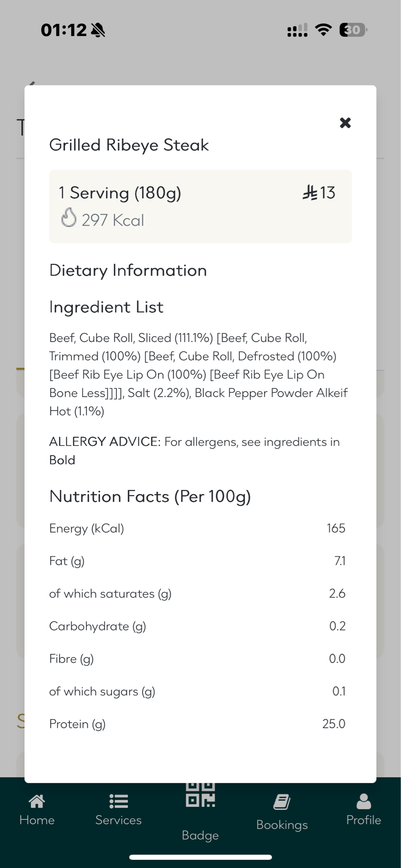Tap the battery level indicator
Viewport: 401px width, 868px height.
tap(353, 30)
